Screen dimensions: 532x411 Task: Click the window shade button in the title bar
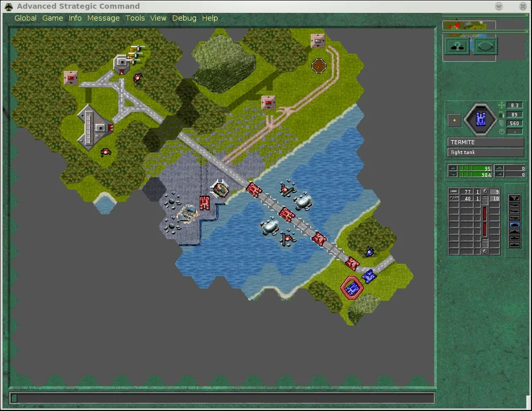pos(499,6)
